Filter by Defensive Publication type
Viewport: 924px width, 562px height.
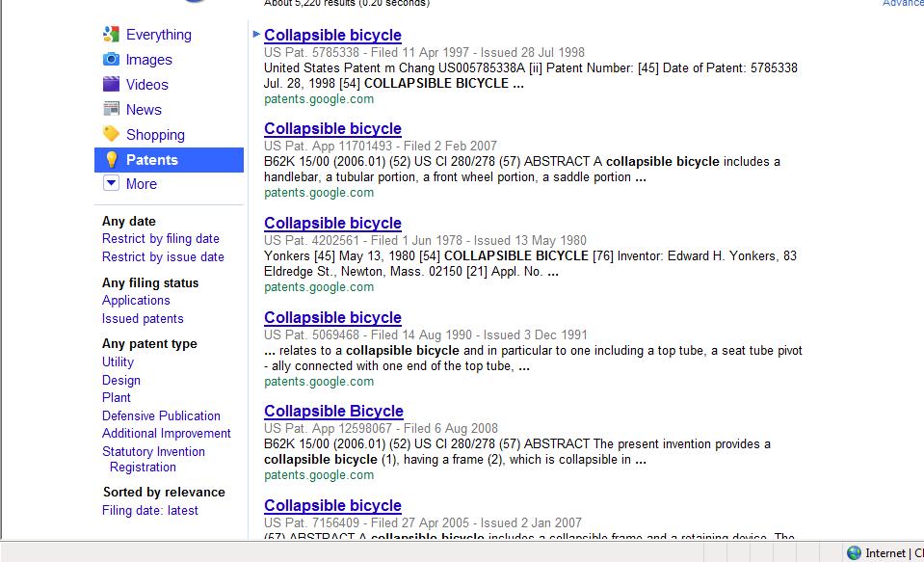[x=161, y=415]
